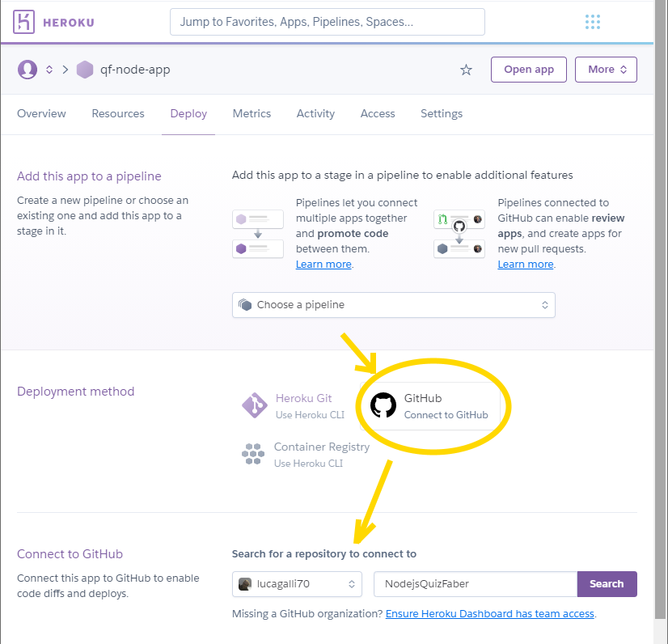Viewport: 668px width, 644px height.
Task: Open the lucagalli70 account dropdown
Action: point(297,583)
